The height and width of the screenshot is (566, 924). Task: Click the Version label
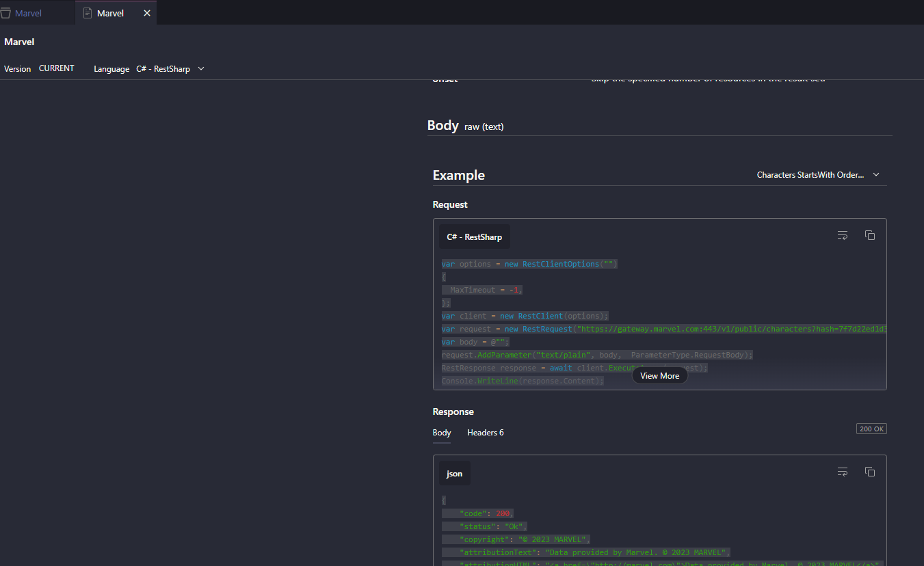pyautogui.click(x=18, y=69)
